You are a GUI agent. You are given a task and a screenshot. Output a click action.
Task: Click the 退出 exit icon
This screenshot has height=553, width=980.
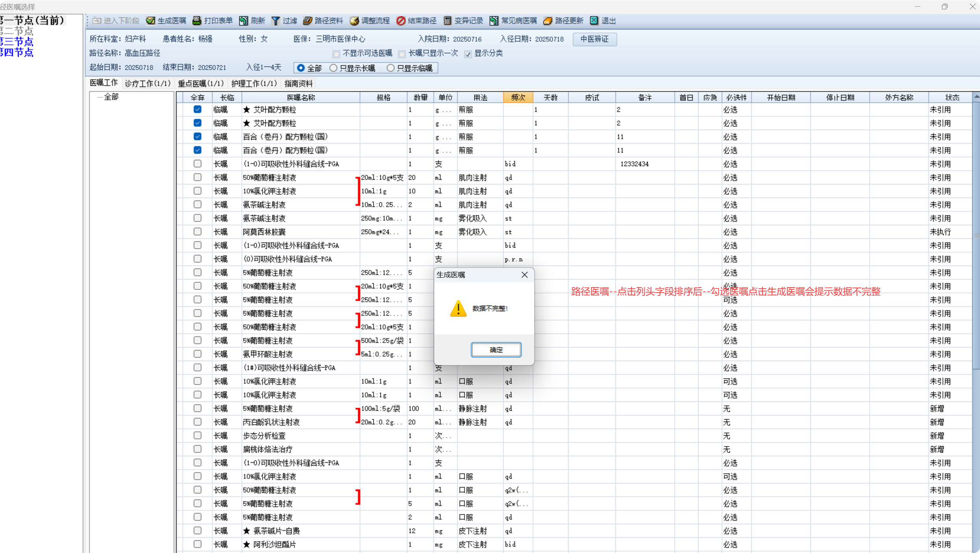[x=594, y=21]
